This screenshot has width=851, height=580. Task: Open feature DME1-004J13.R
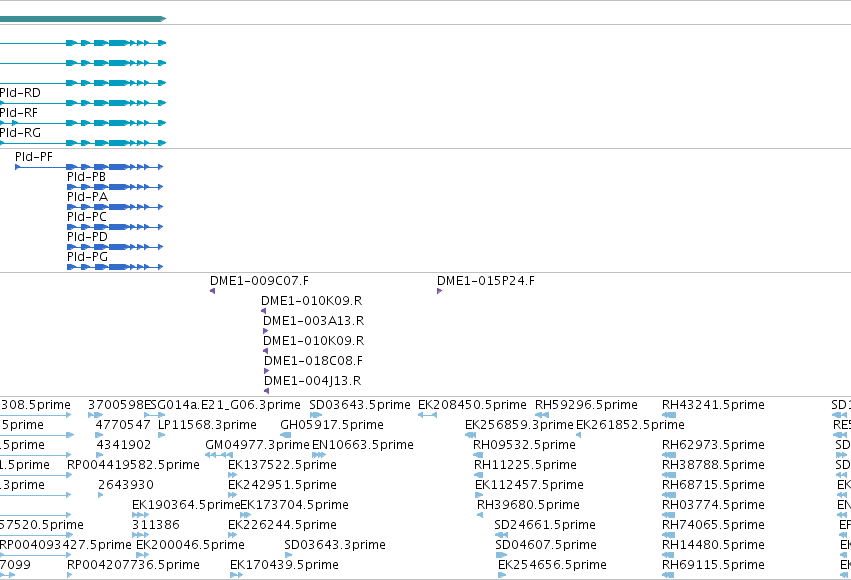[313, 381]
